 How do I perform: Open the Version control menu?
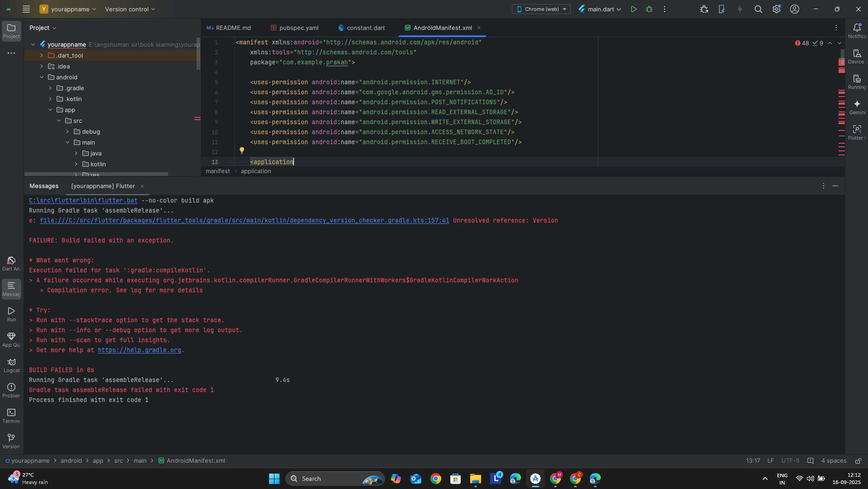coord(130,9)
